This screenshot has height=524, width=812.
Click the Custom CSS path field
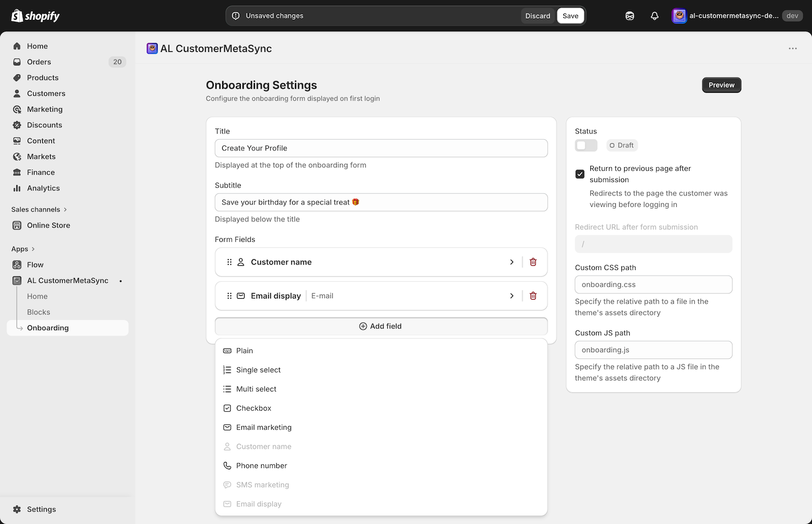coord(654,285)
